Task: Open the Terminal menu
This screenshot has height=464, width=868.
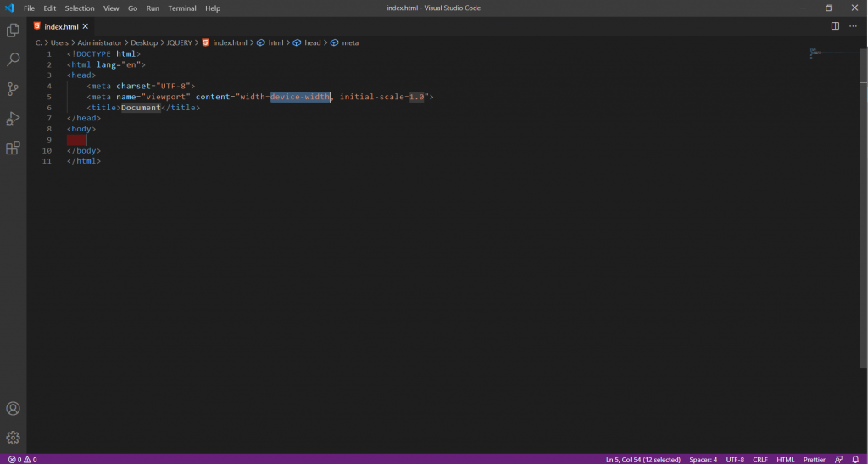Action: pyautogui.click(x=181, y=8)
